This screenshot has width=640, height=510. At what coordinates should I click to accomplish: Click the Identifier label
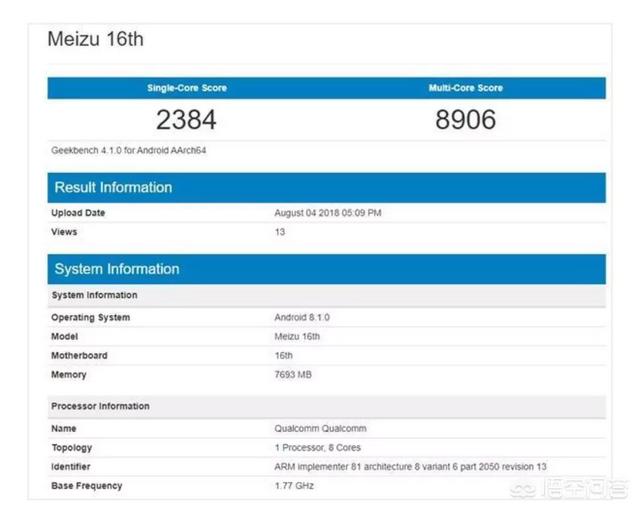71,467
